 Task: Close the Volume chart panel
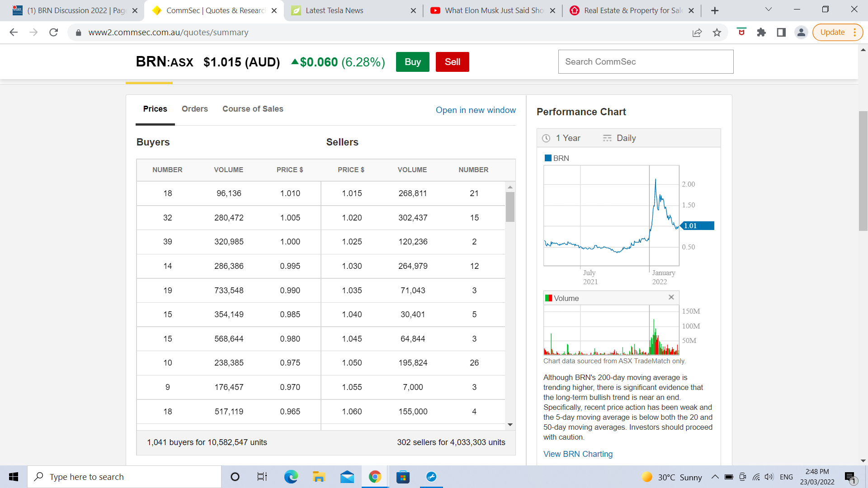tap(671, 297)
